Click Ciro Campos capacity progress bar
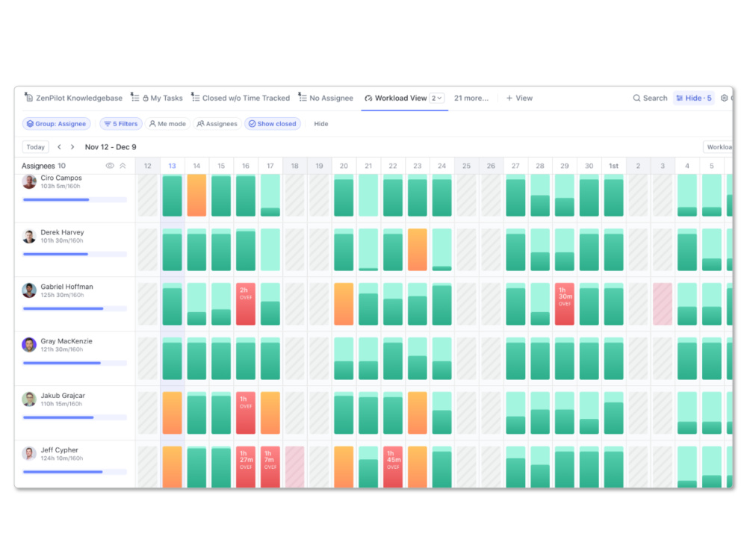This screenshot has width=747, height=560. [75, 199]
